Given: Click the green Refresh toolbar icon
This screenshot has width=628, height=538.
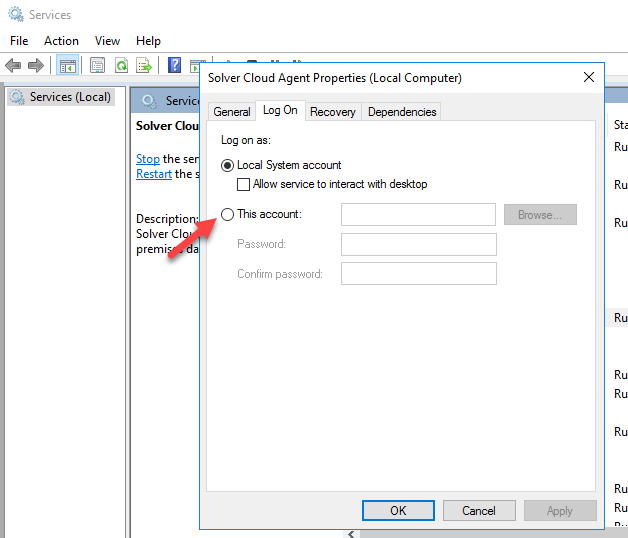Looking at the screenshot, I should 120,66.
